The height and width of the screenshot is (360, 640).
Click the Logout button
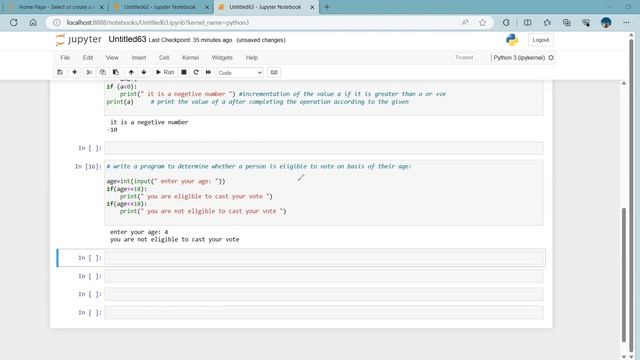541,40
